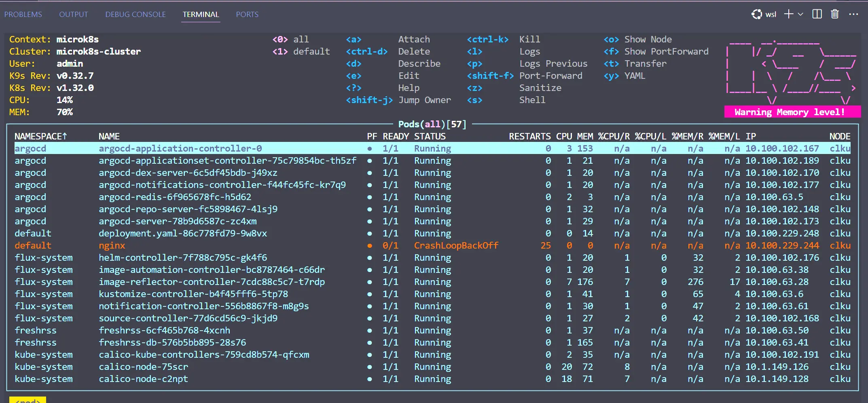The width and height of the screenshot is (868, 403).
Task: Click the NAMESPACE column sort header
Action: pos(40,136)
